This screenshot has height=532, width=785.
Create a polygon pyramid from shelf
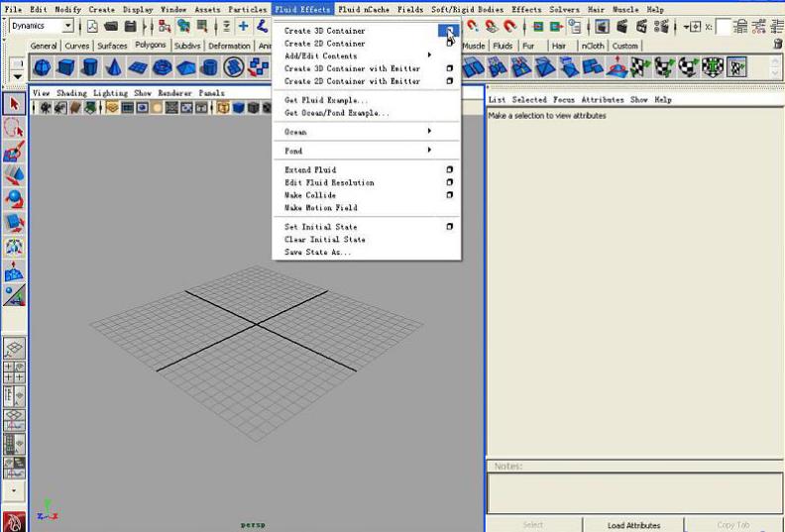[x=185, y=67]
